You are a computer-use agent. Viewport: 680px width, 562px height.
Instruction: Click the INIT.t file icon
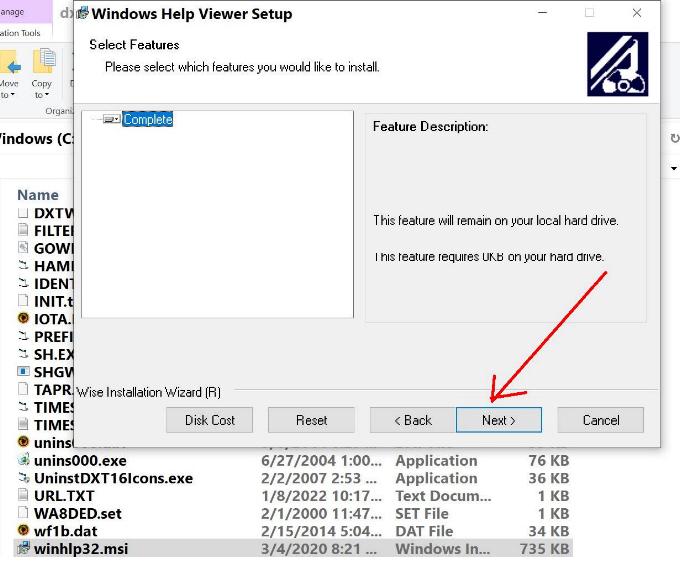click(23, 300)
